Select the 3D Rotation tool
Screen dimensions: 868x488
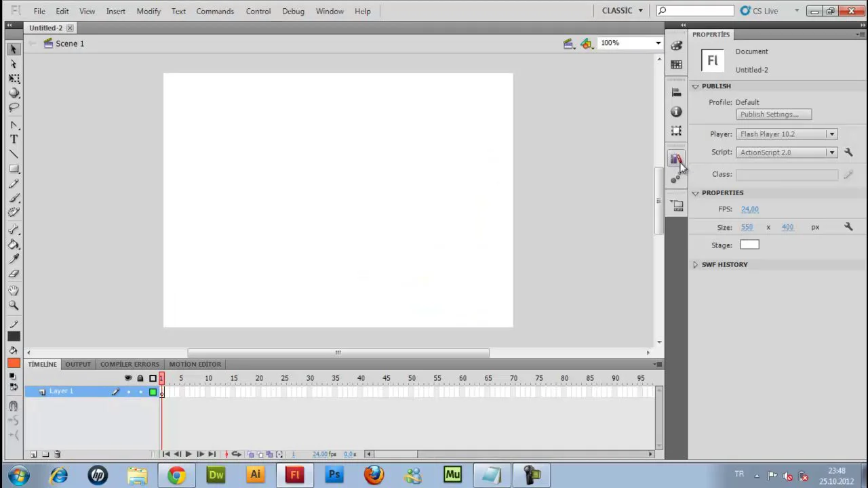(14, 93)
